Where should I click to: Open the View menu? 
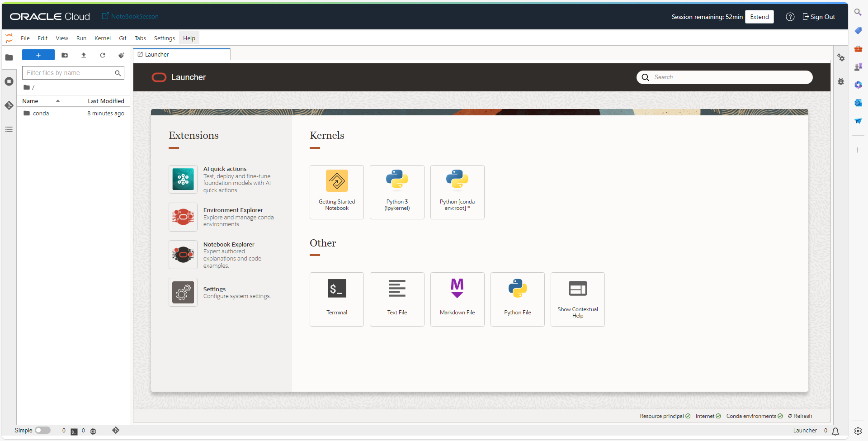[x=62, y=38]
